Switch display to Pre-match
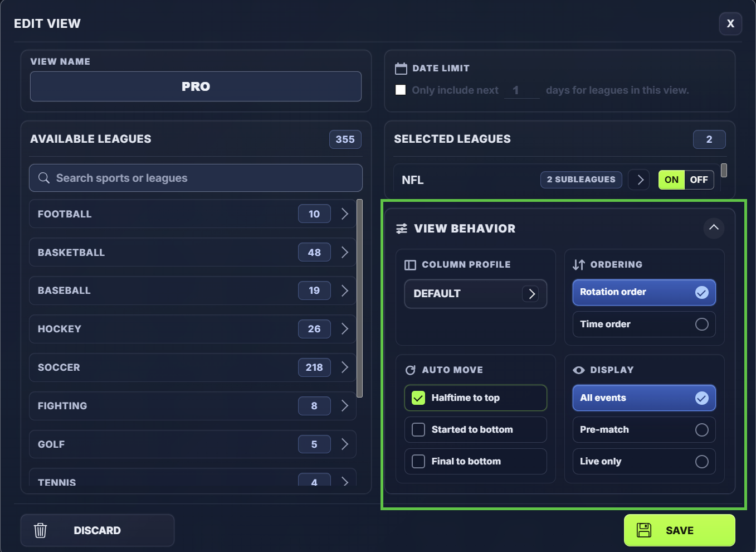The width and height of the screenshot is (756, 552). click(x=644, y=429)
